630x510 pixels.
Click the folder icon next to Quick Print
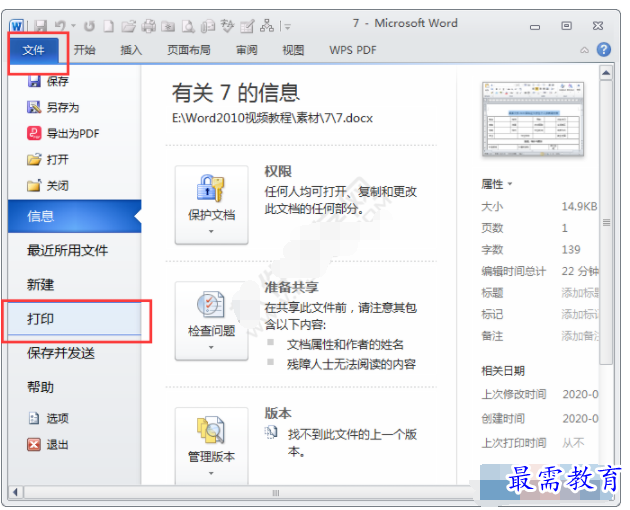click(168, 27)
